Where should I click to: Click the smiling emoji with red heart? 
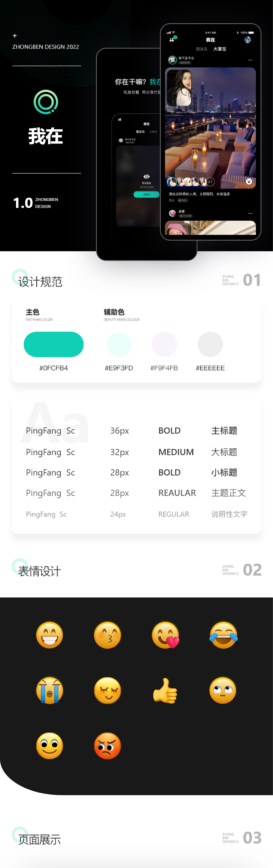pyautogui.click(x=166, y=635)
